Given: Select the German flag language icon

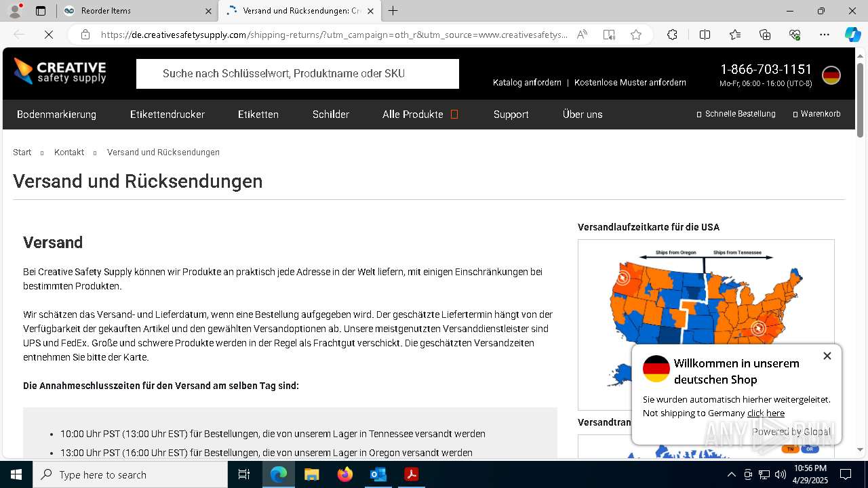Looking at the screenshot, I should (831, 75).
